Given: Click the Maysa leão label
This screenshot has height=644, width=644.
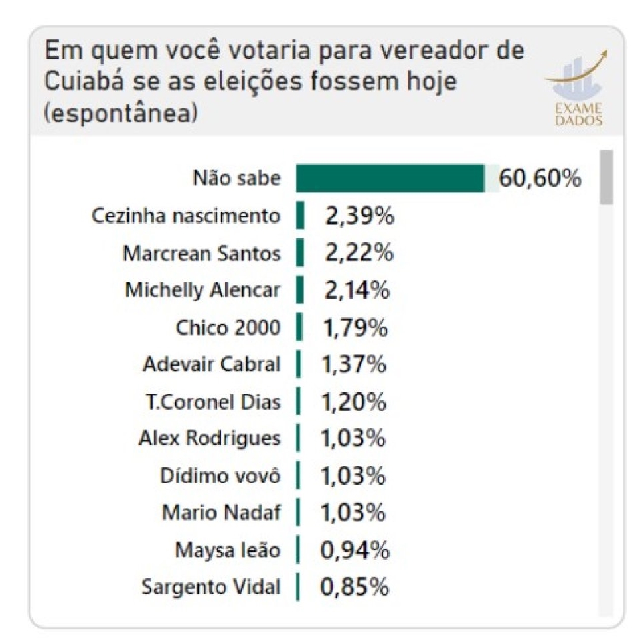Looking at the screenshot, I should tap(228, 550).
